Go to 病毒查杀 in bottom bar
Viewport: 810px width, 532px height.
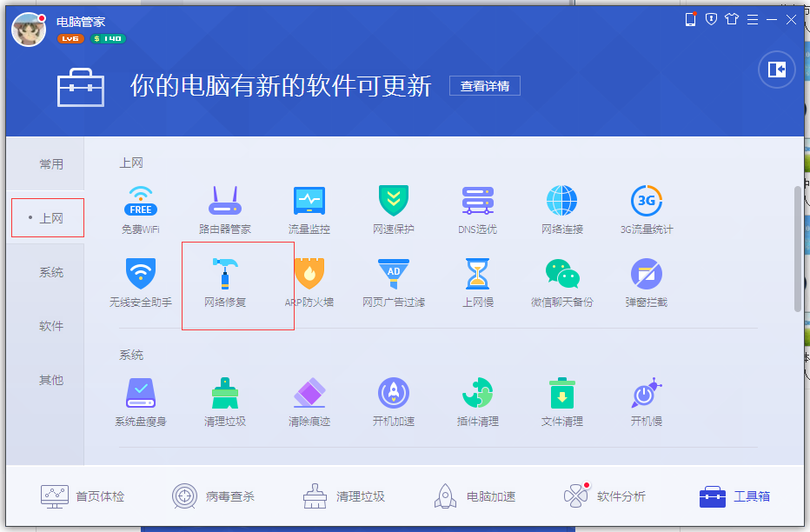(213, 496)
